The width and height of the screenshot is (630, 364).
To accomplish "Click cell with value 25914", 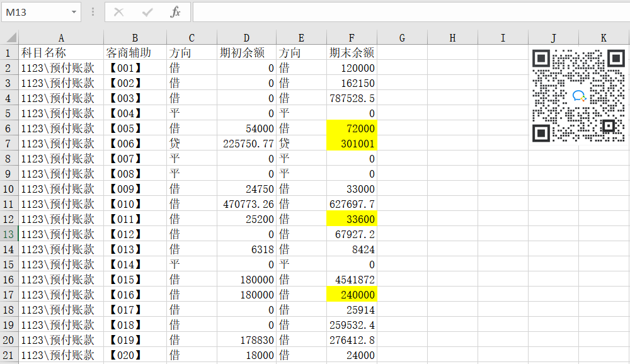I will point(352,310).
